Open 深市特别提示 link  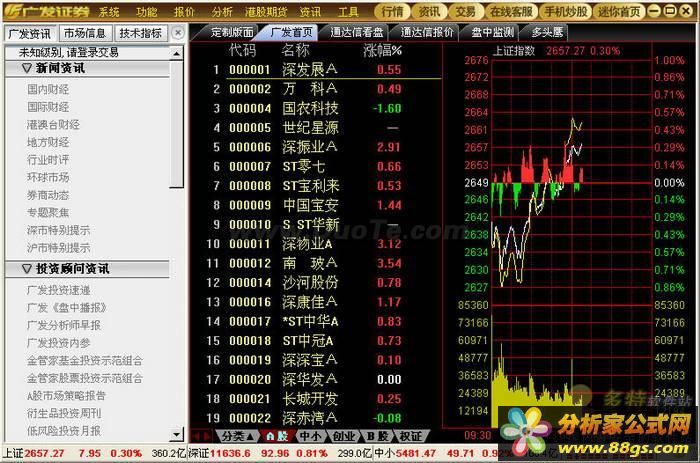tap(58, 230)
